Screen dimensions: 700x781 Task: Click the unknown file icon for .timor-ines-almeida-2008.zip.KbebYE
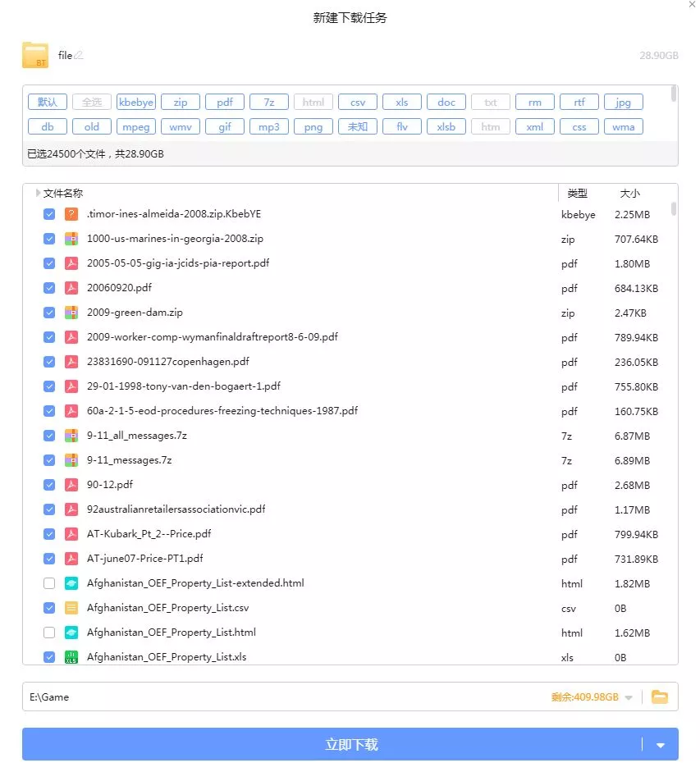coord(71,214)
